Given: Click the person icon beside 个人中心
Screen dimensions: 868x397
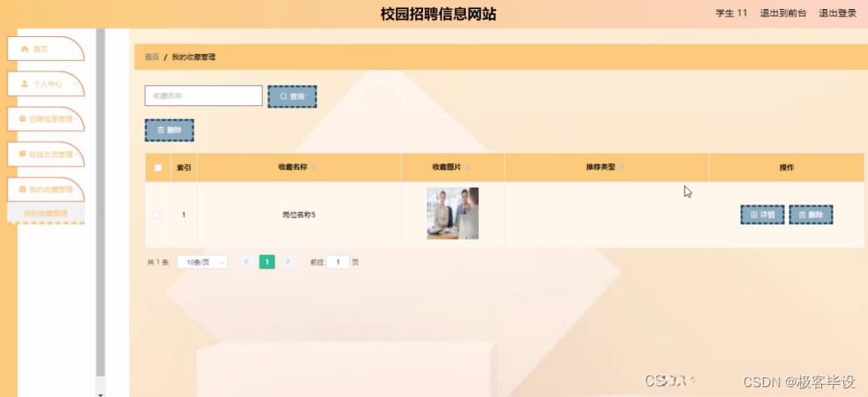Looking at the screenshot, I should (25, 84).
